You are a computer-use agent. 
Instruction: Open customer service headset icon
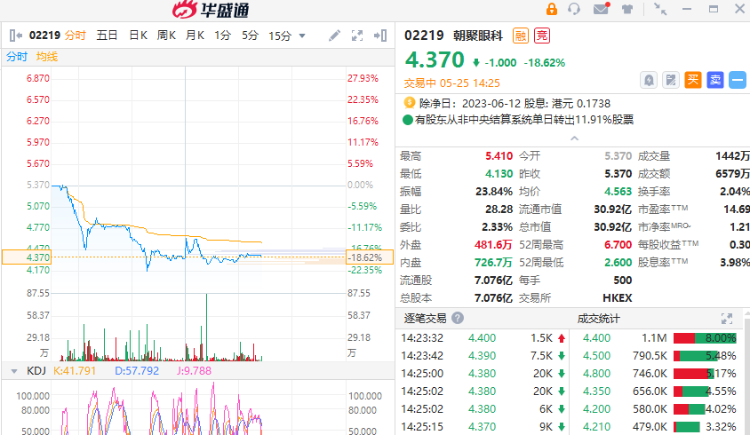(x=574, y=9)
